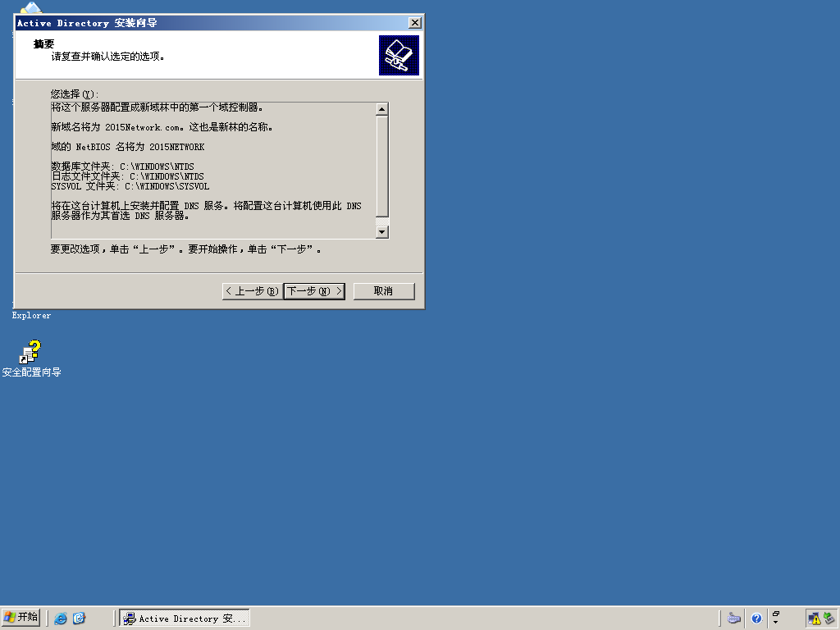Launch Internet Explorer from quick launch
840x630 pixels.
tap(61, 619)
